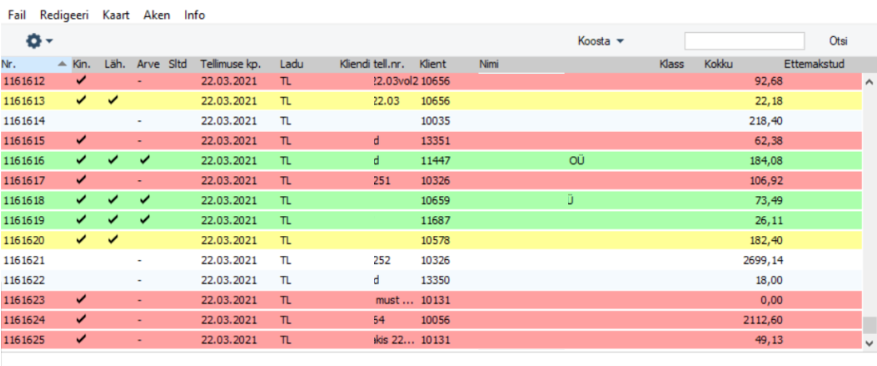
Task: Click customer order number 251
Action: pos(382,180)
